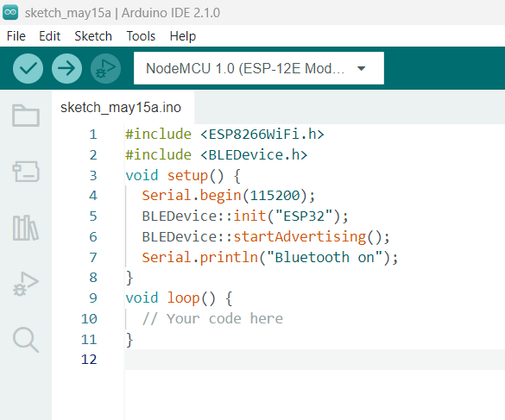Select the sketch_may15a.ino tab
The width and height of the screenshot is (505, 420).
(x=121, y=108)
